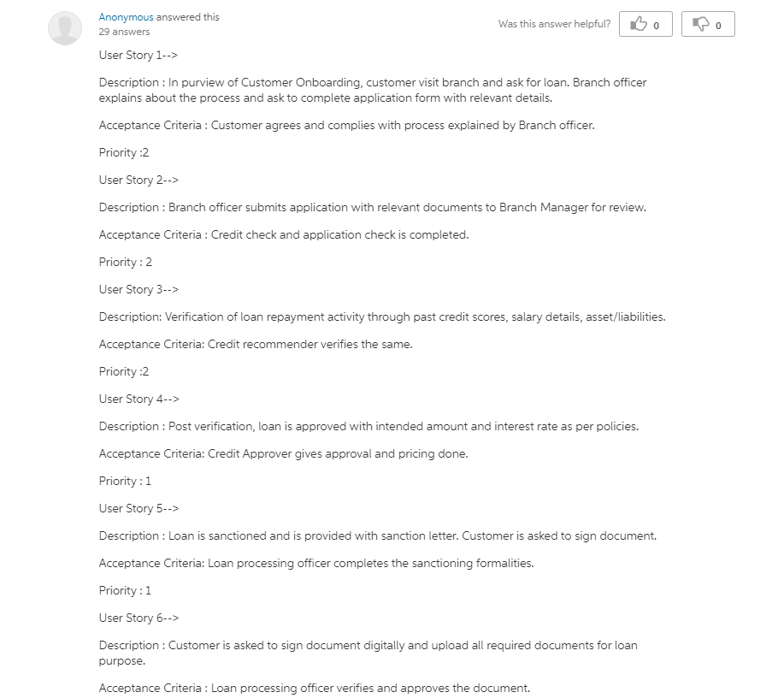Click the 'verifies and approves the document' line

(315, 689)
